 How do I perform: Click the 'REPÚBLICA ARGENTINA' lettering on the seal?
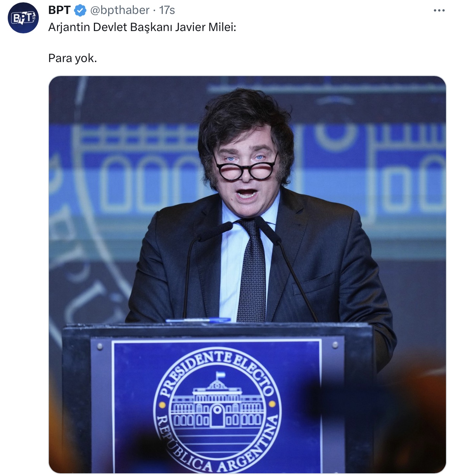(x=217, y=450)
